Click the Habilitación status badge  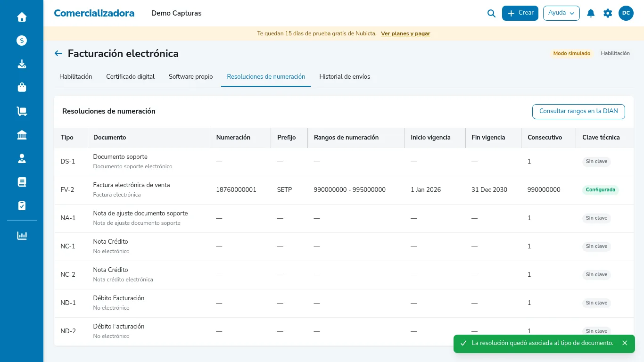tap(615, 54)
